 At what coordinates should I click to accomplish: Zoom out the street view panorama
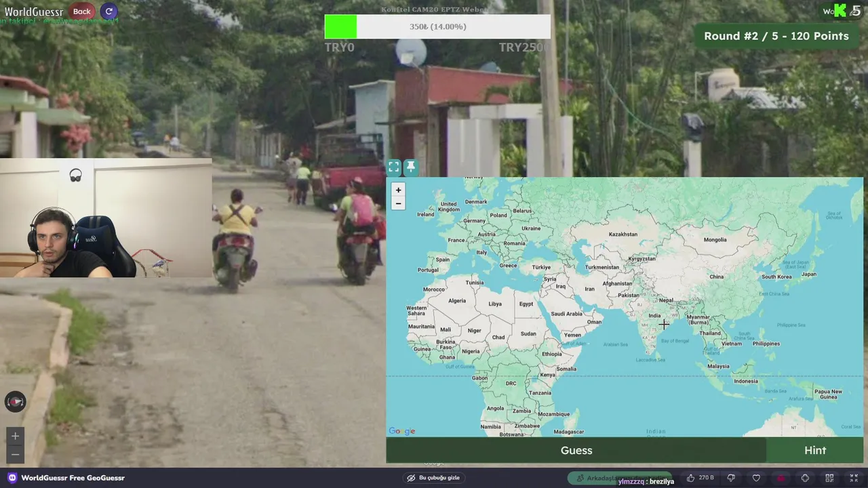(x=15, y=454)
